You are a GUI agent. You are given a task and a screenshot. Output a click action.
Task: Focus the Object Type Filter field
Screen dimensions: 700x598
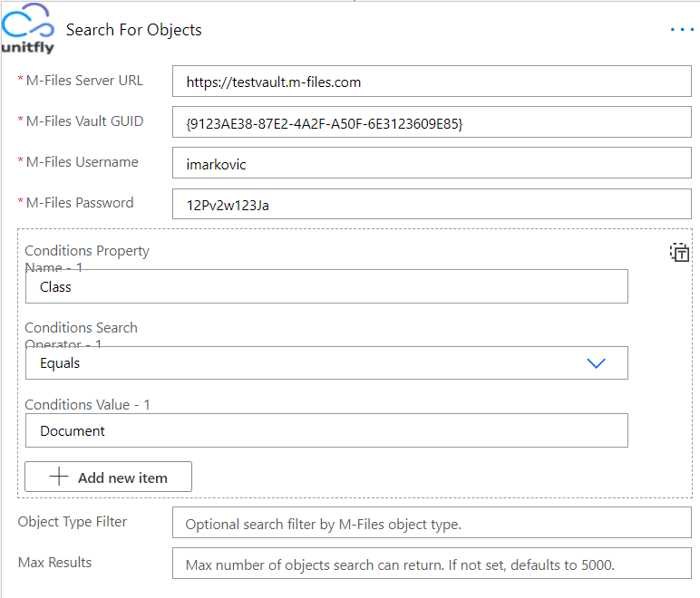pyautogui.click(x=432, y=523)
